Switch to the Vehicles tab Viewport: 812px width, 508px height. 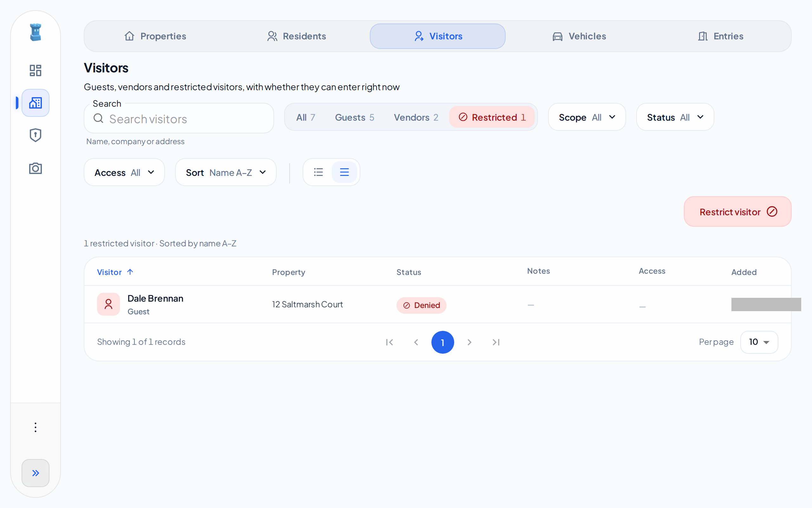point(579,36)
